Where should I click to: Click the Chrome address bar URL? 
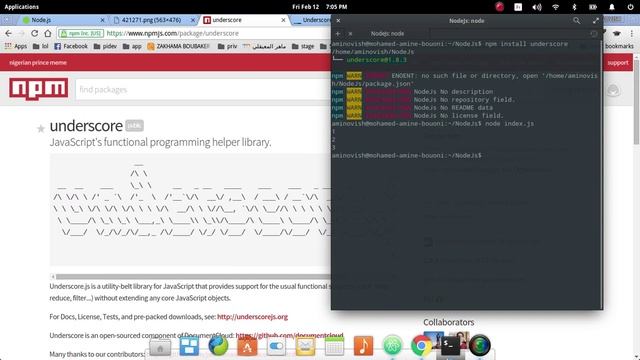[173, 33]
